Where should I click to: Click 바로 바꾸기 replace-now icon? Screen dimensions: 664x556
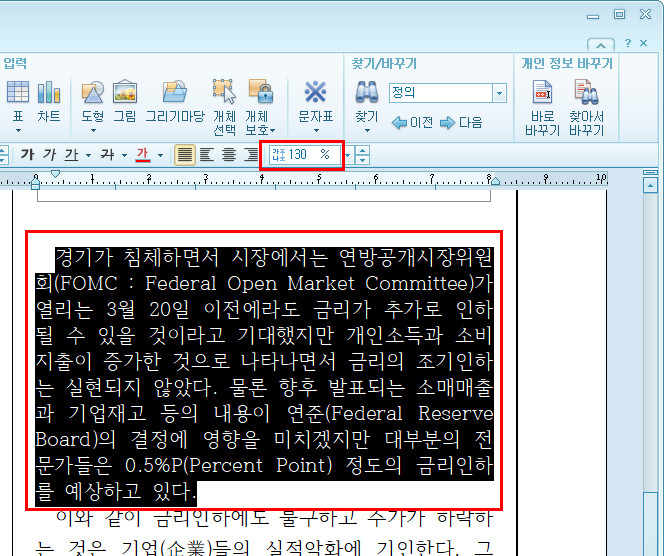click(x=542, y=92)
